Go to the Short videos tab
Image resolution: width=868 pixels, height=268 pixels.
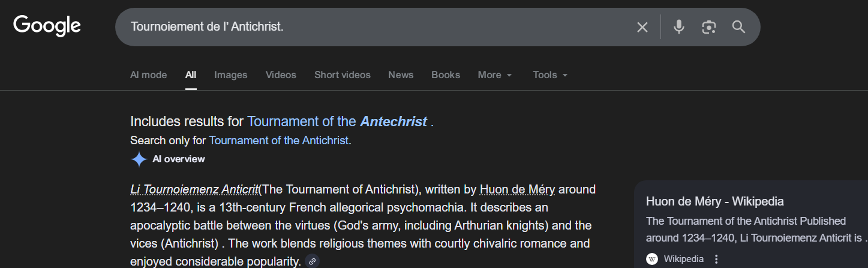coord(343,75)
